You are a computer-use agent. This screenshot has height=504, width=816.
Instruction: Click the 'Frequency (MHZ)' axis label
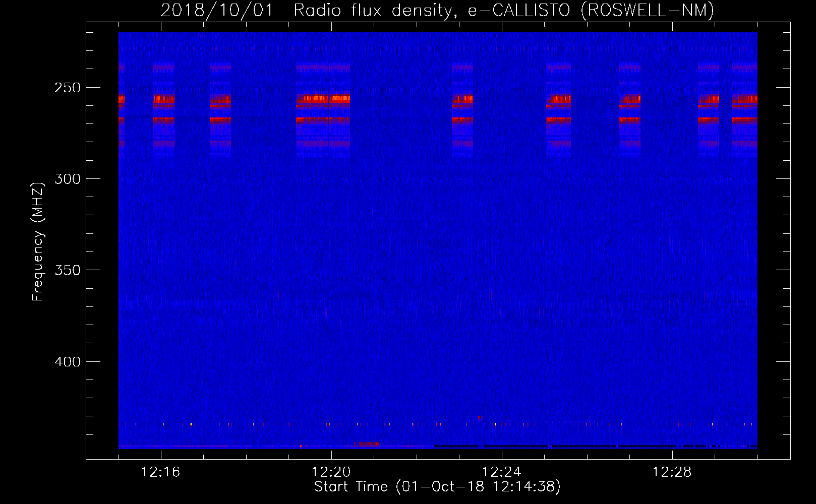(38, 241)
